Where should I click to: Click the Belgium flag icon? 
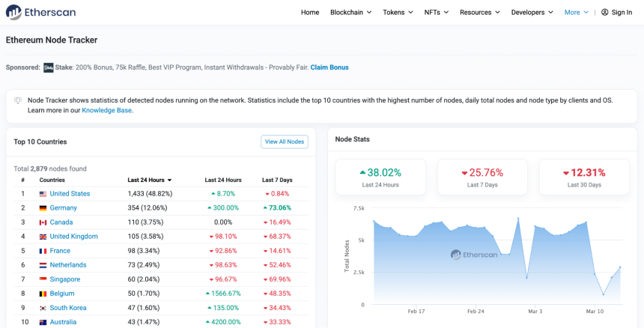click(43, 294)
